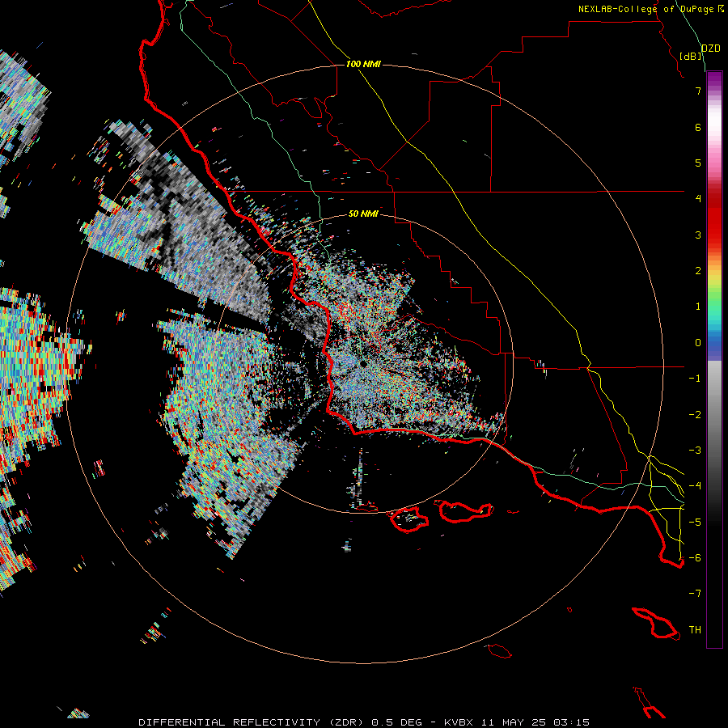
Task: Click the -4 tick label on the color scale
Action: click(x=695, y=486)
